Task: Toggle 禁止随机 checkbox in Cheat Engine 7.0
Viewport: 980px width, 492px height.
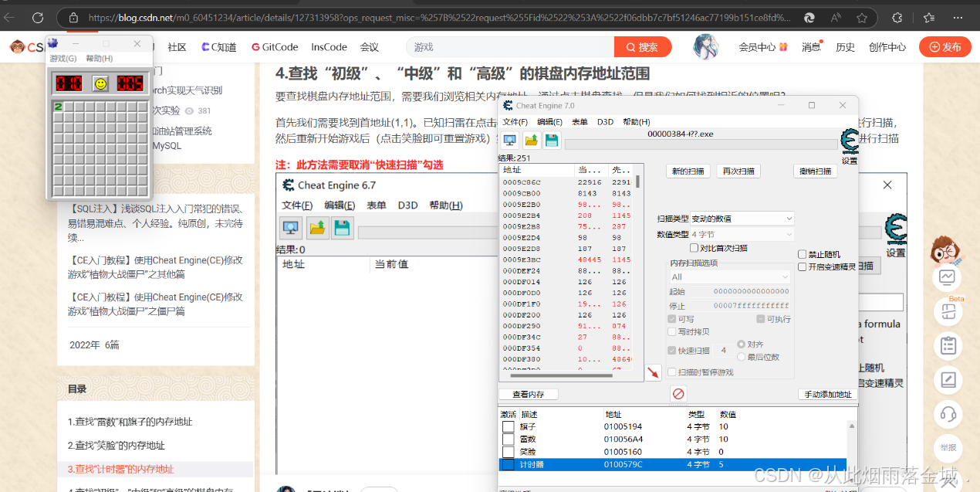Action: (x=802, y=254)
